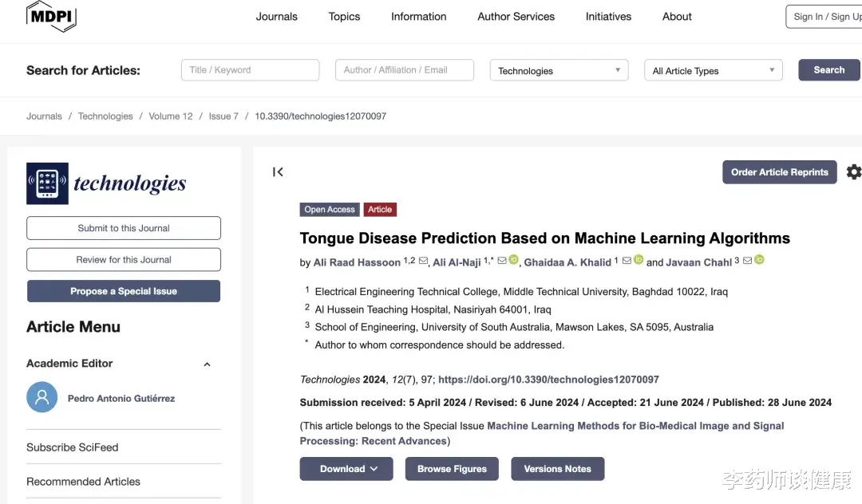Open the Technologies journal dropdown

pos(559,70)
